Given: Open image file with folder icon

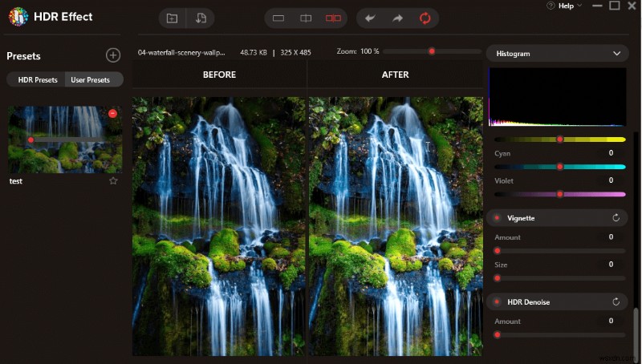Looking at the screenshot, I should [172, 18].
